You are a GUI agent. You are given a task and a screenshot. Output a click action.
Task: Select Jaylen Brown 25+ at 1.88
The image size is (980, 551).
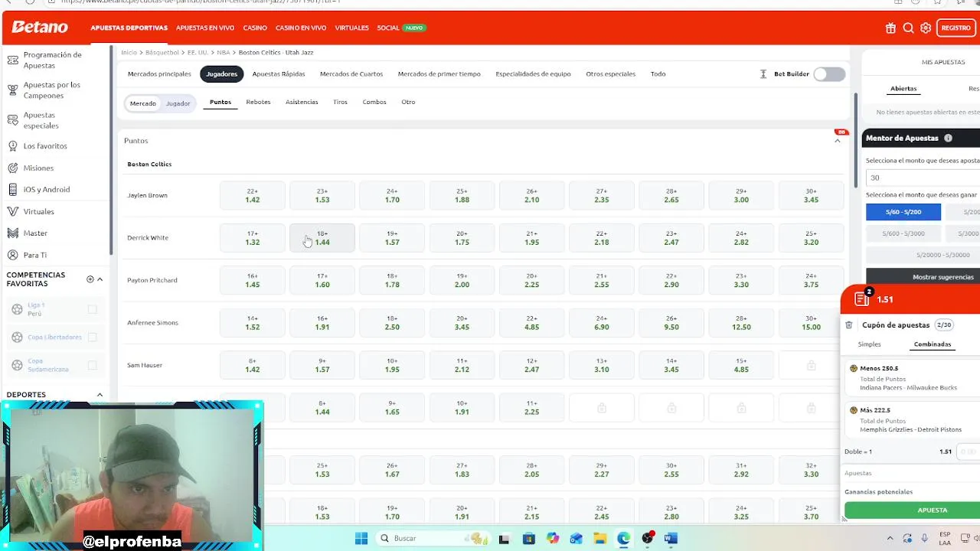(462, 195)
